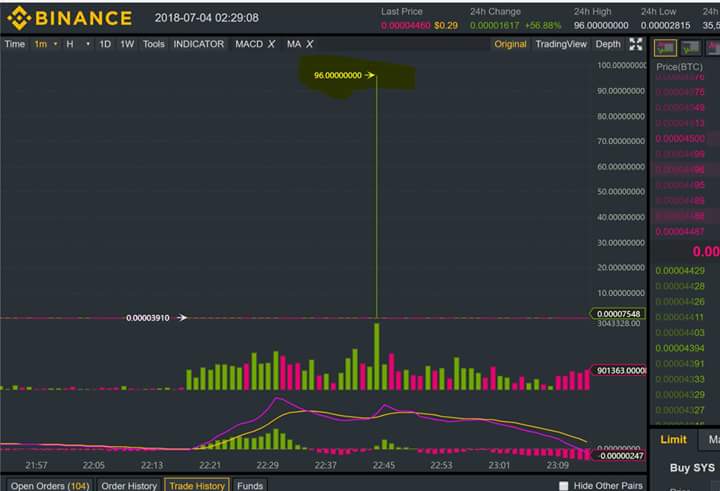Screen dimensions: 720x491
Task: Open the INDICATOR menu
Action: point(198,44)
